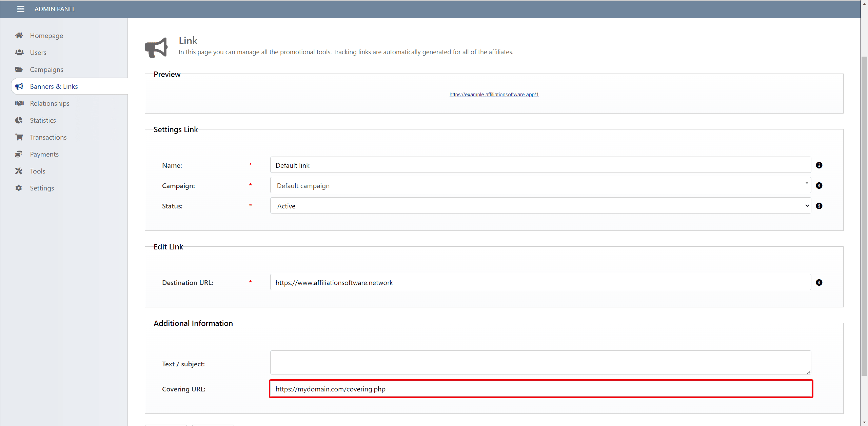The width and height of the screenshot is (868, 426).
Task: Click the Covering URL input field
Action: click(540, 389)
